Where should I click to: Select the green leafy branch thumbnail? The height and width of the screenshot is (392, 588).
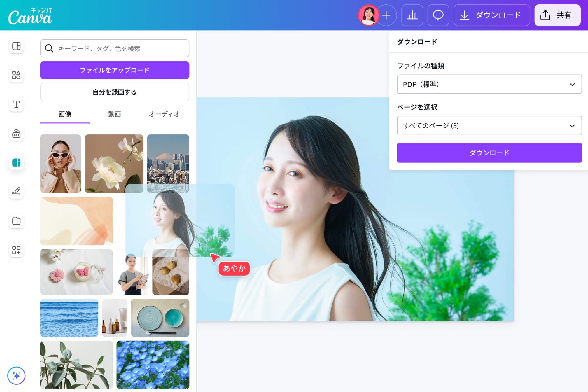(76, 365)
